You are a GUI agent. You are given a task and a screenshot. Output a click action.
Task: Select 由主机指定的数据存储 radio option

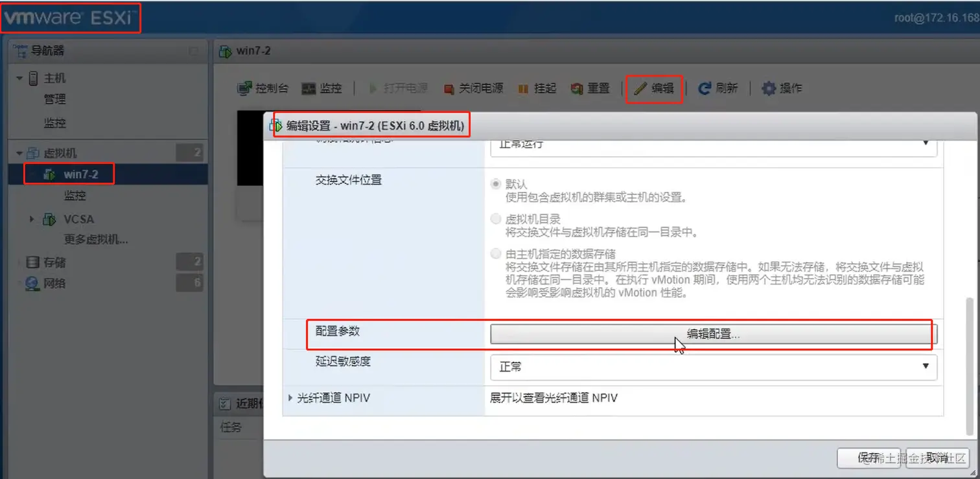tap(496, 254)
